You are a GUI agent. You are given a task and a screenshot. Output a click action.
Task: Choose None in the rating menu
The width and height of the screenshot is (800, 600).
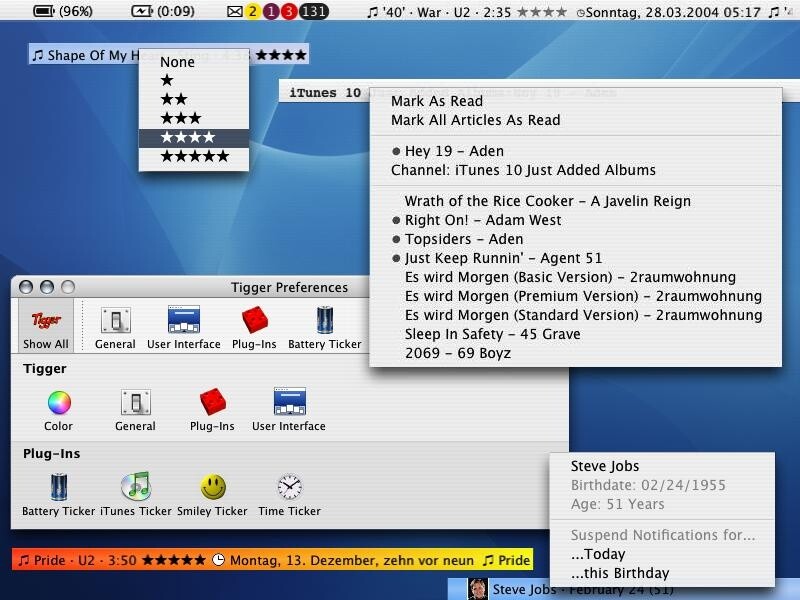point(177,62)
